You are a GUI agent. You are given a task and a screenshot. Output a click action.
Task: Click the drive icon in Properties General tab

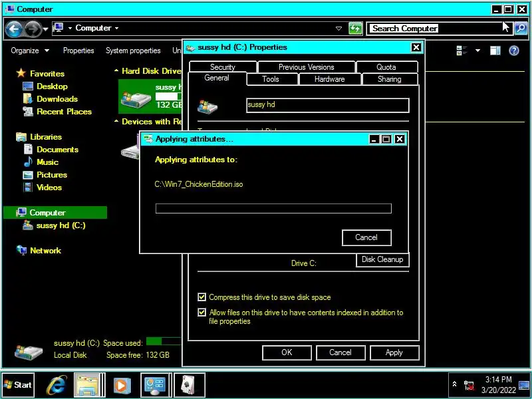pyautogui.click(x=207, y=107)
